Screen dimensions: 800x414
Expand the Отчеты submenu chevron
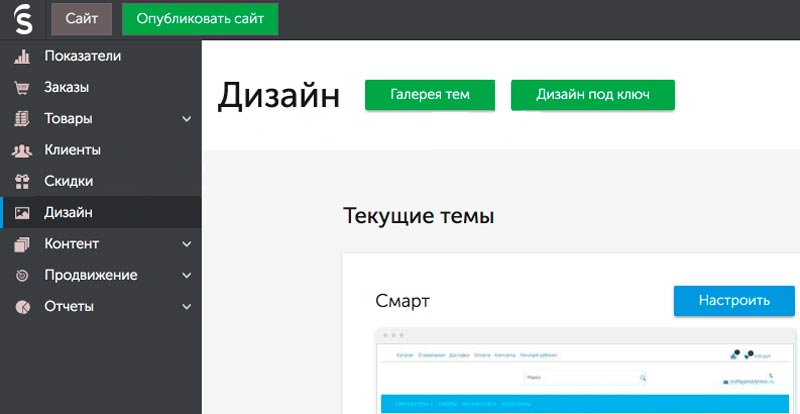tap(187, 307)
